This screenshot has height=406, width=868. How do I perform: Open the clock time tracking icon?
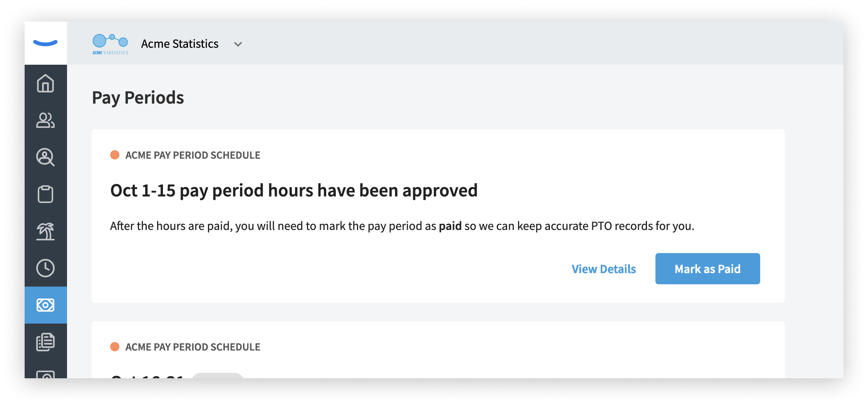pos(45,268)
